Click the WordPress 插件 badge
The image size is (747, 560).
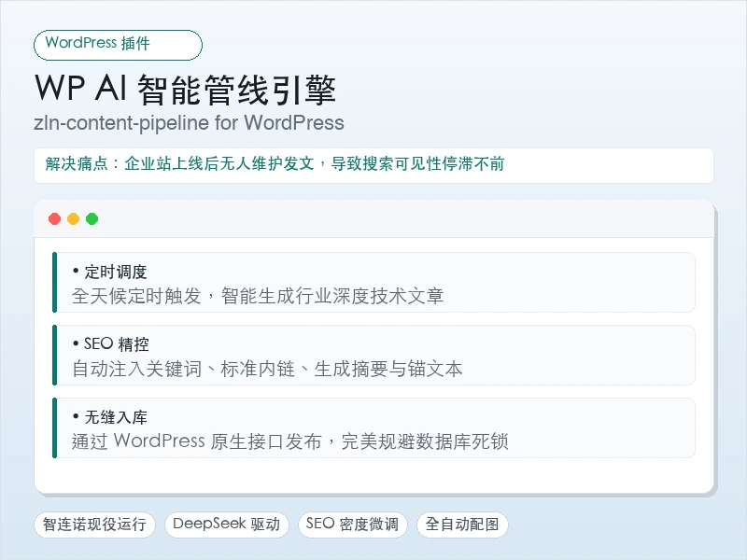119,45
